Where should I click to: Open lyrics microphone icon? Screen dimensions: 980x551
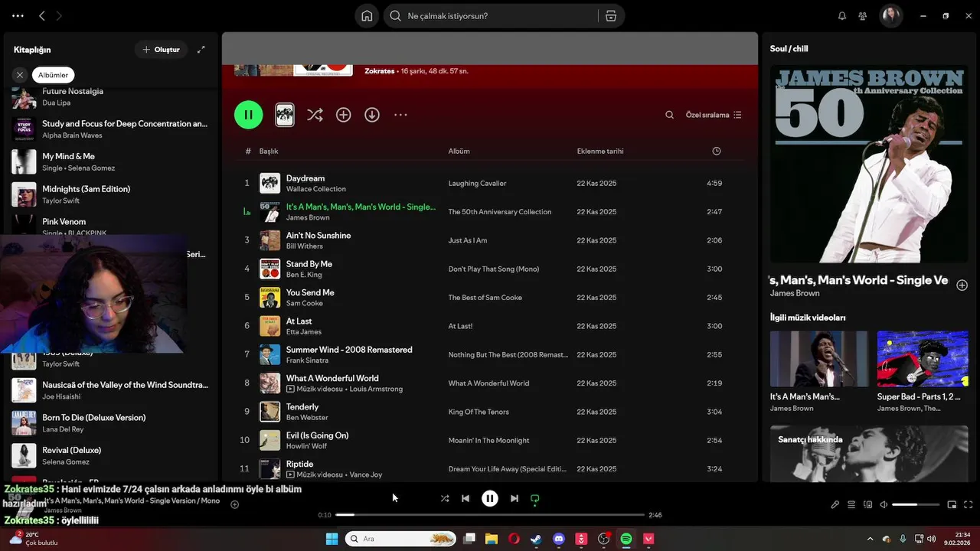835,504
